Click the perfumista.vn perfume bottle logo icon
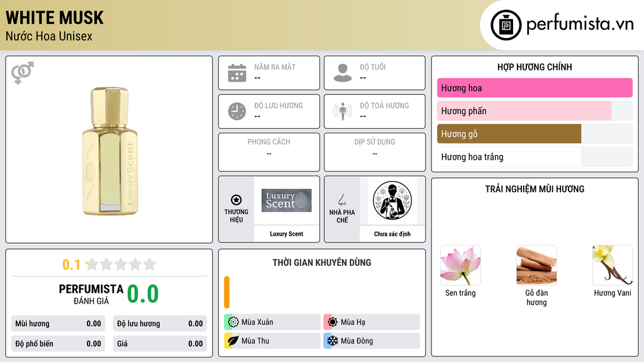 pos(506,25)
